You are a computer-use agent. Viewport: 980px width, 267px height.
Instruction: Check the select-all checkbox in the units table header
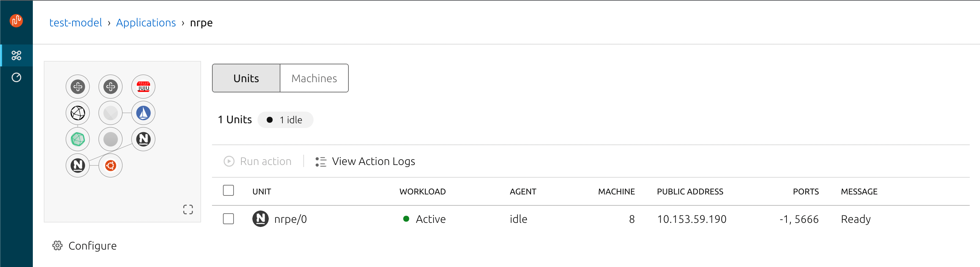click(x=228, y=190)
